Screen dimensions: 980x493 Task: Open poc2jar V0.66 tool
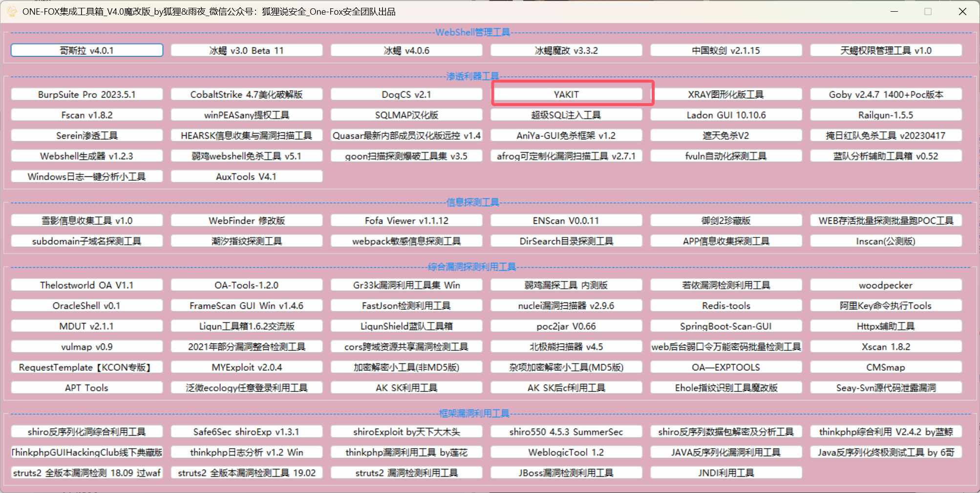566,326
